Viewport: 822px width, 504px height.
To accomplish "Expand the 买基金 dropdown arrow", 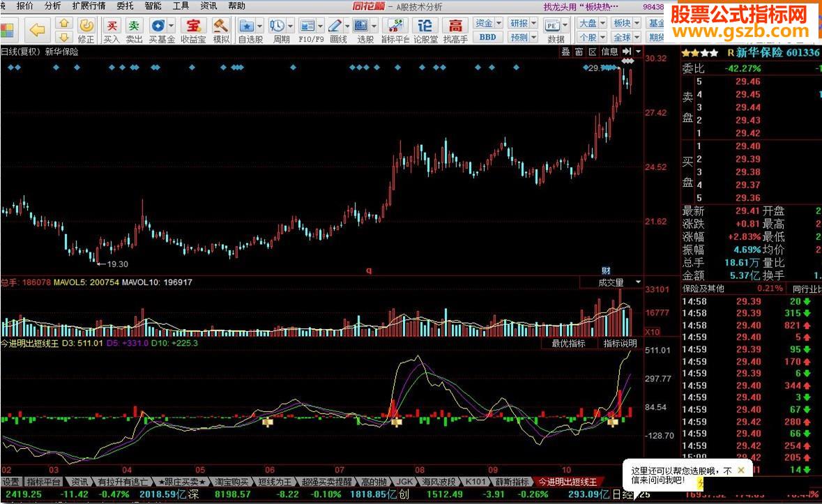I will [x=172, y=25].
